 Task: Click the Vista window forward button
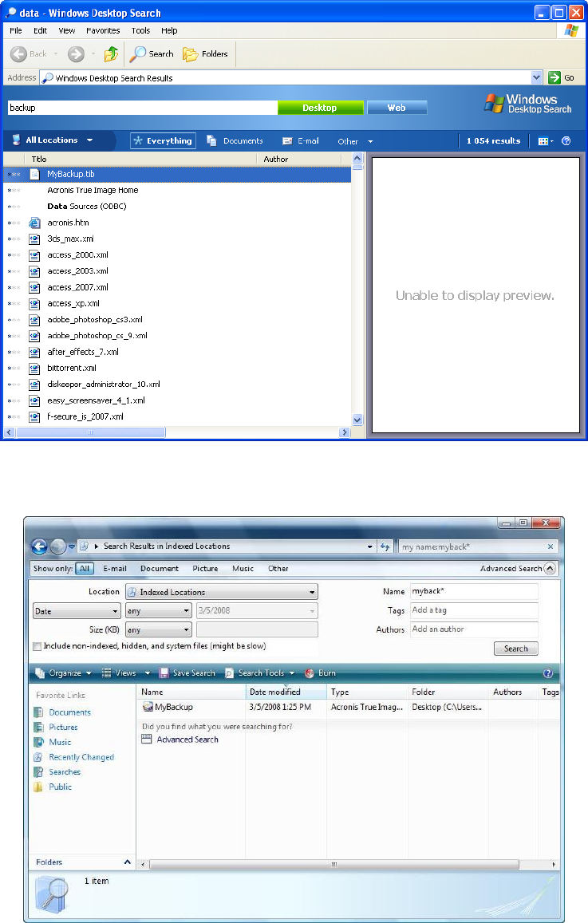coord(57,546)
